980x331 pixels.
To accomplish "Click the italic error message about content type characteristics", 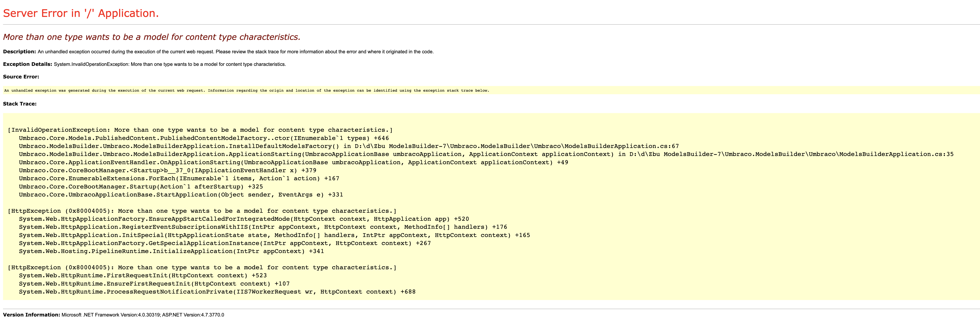I will pyautogui.click(x=152, y=37).
